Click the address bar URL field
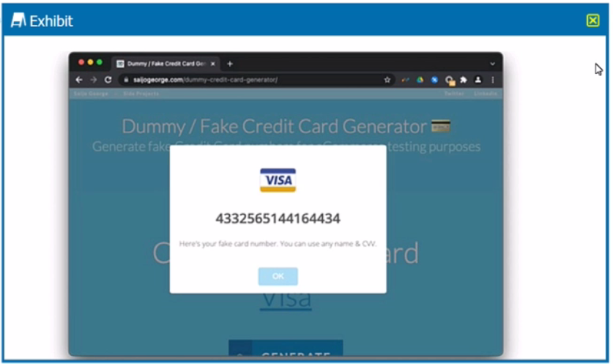 pyautogui.click(x=256, y=80)
